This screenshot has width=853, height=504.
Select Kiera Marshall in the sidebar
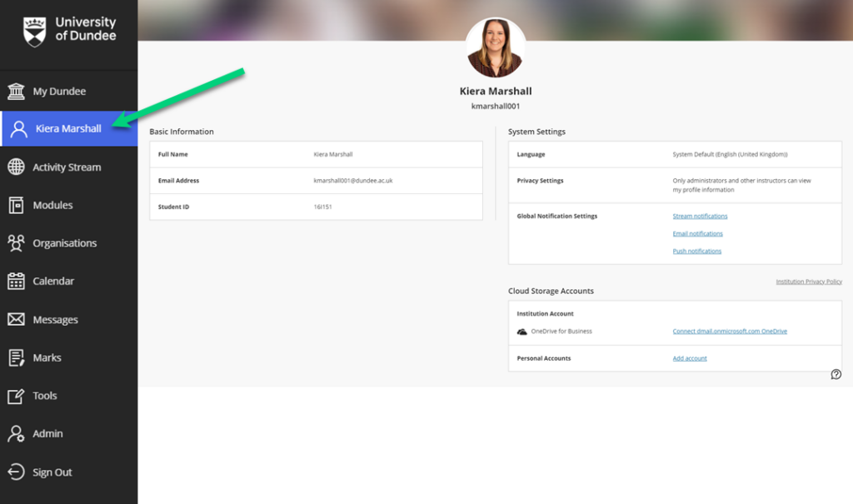(x=68, y=128)
